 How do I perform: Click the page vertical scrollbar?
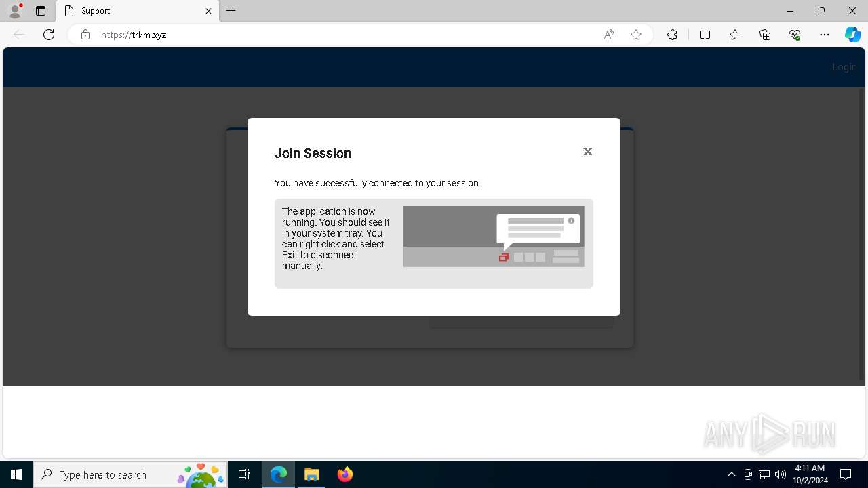pos(861,234)
